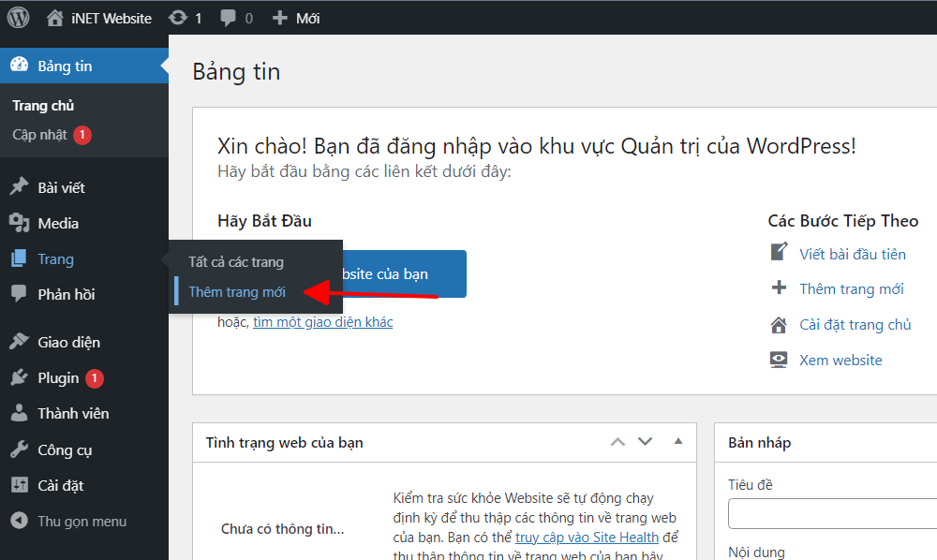Image resolution: width=937 pixels, height=560 pixels.
Task: Click the red update badge beside Cập nhật
Action: click(82, 135)
